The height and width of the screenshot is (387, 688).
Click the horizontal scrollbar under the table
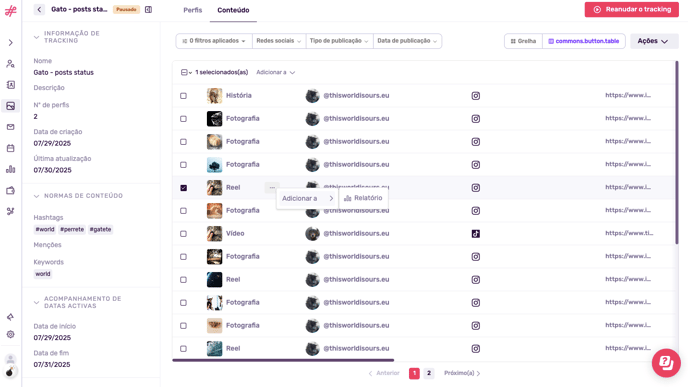pos(283,360)
